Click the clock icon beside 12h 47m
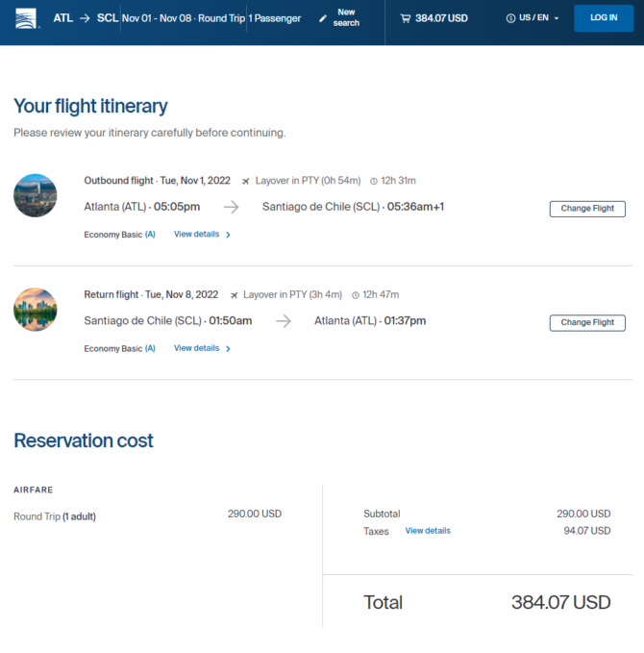Viewport: 644px width, 653px height. [356, 295]
